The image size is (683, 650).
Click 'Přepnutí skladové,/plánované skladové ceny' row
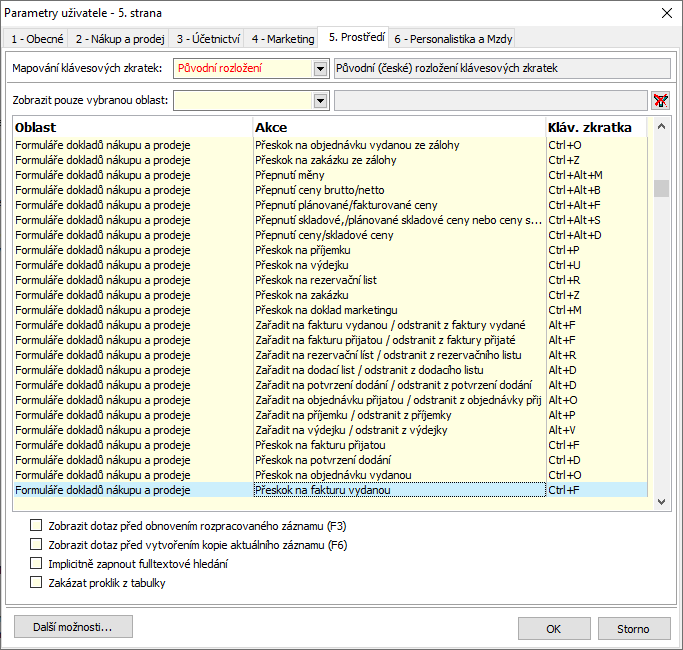pyautogui.click(x=331, y=220)
